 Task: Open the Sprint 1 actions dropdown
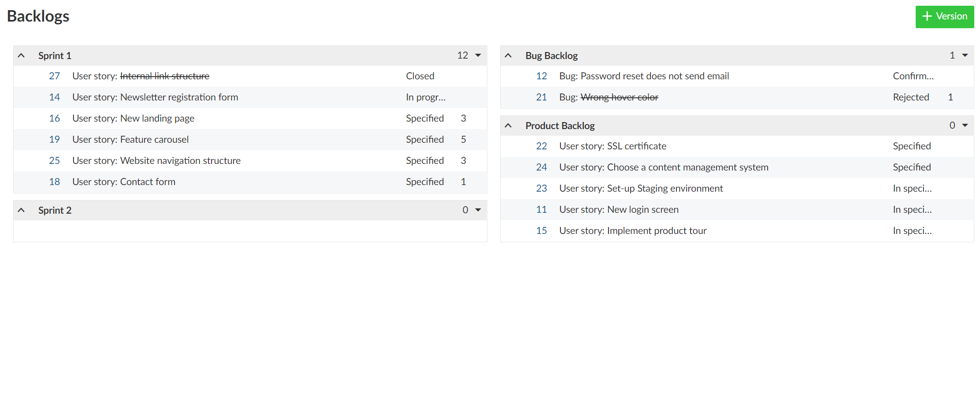(478, 55)
